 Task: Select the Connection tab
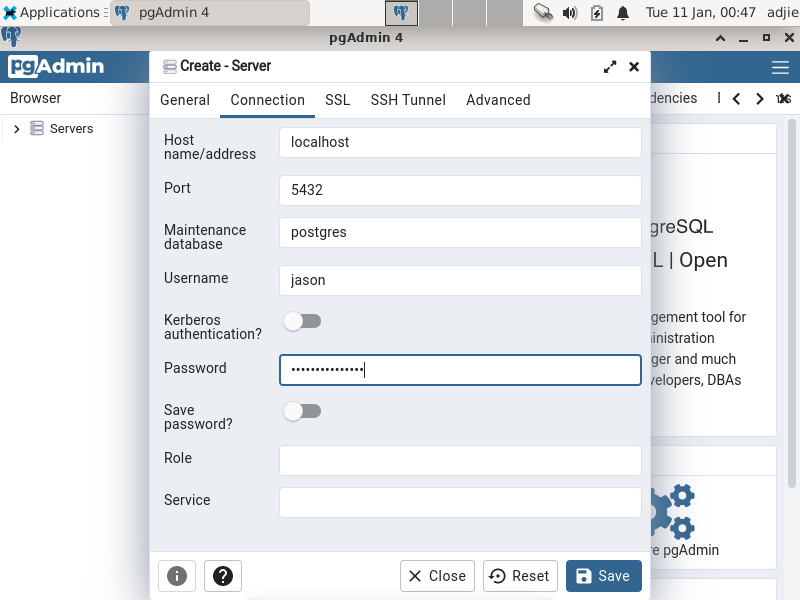coord(267,100)
